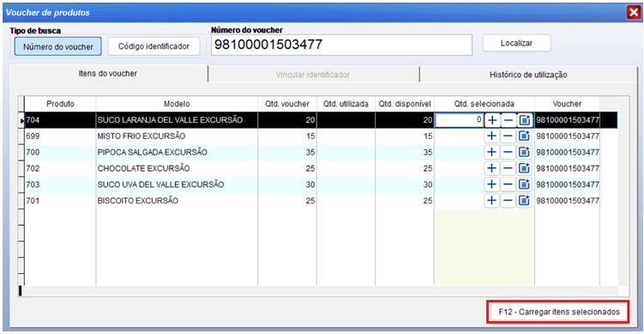Click product code 704
This screenshot has height=334, width=644.
click(x=32, y=120)
